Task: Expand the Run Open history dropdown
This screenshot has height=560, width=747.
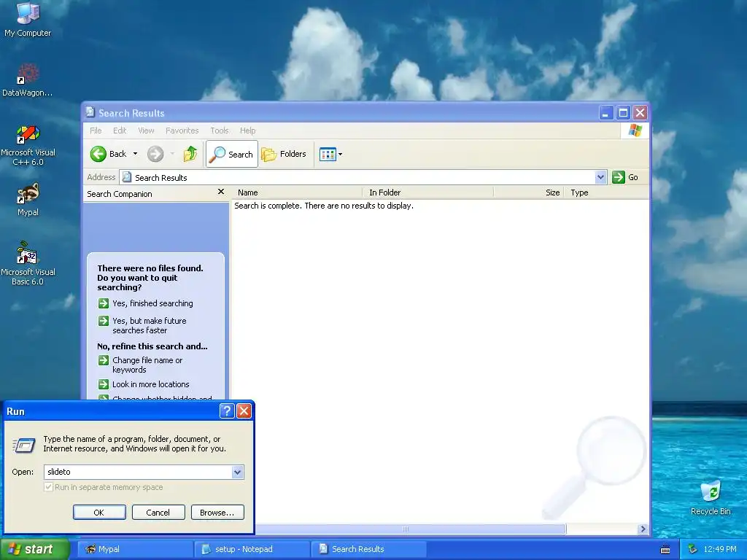Action: (x=237, y=472)
